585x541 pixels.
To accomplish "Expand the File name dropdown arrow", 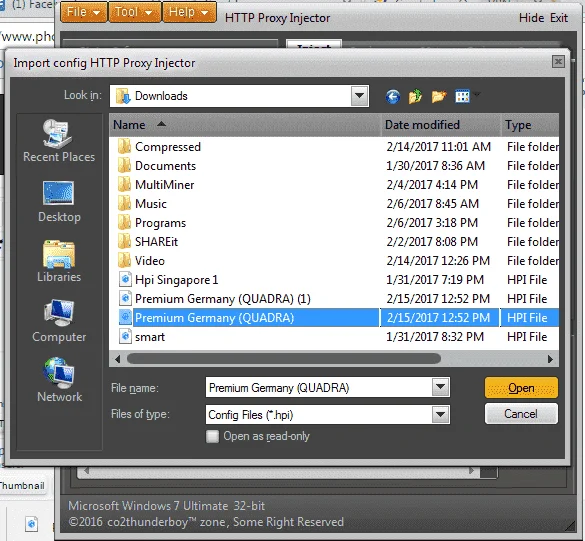I will click(441, 387).
